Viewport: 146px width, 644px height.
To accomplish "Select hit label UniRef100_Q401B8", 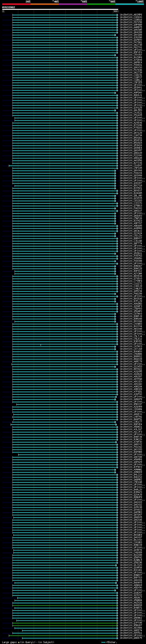I will [x=131, y=35].
